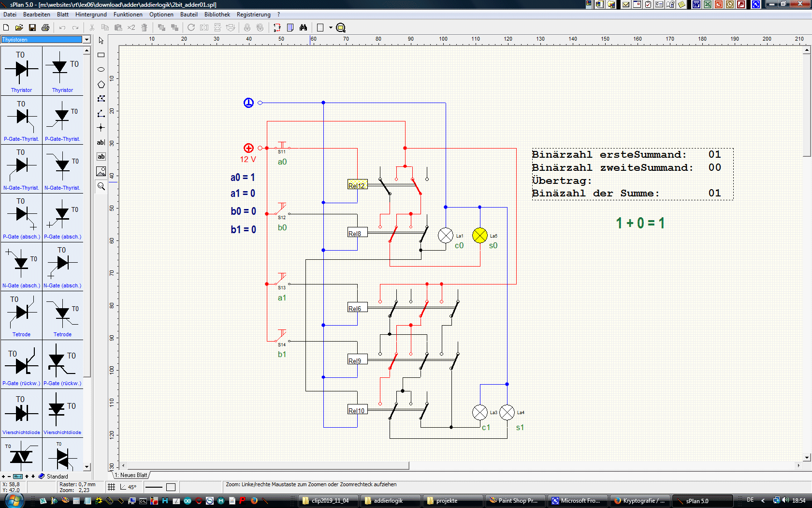The width and height of the screenshot is (812, 508).
Task: Select the connection node tool
Action: pos(101,128)
